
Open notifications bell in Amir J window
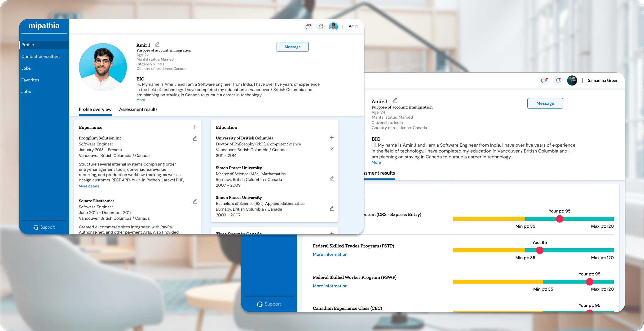[321, 26]
